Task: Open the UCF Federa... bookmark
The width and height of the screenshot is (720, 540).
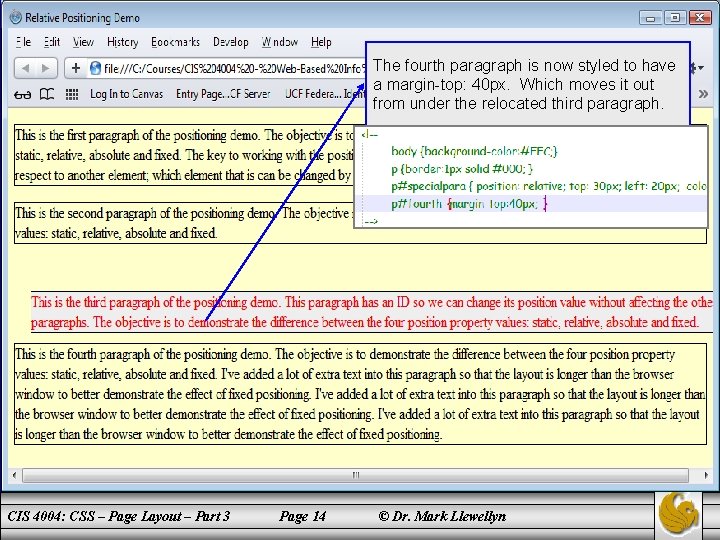Action: [325, 94]
